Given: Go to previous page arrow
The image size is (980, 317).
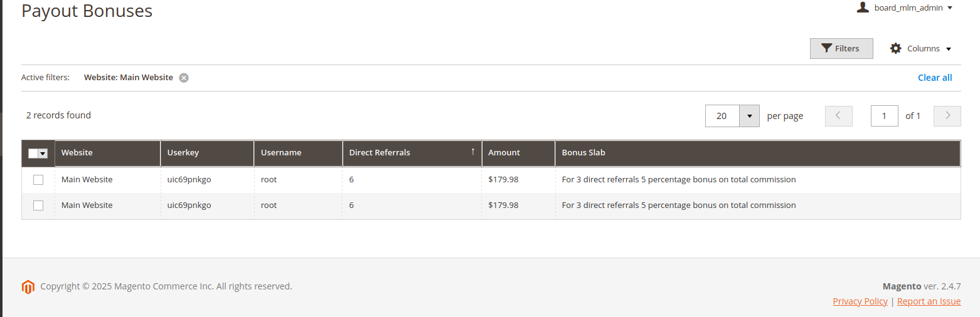Looking at the screenshot, I should (x=838, y=116).
